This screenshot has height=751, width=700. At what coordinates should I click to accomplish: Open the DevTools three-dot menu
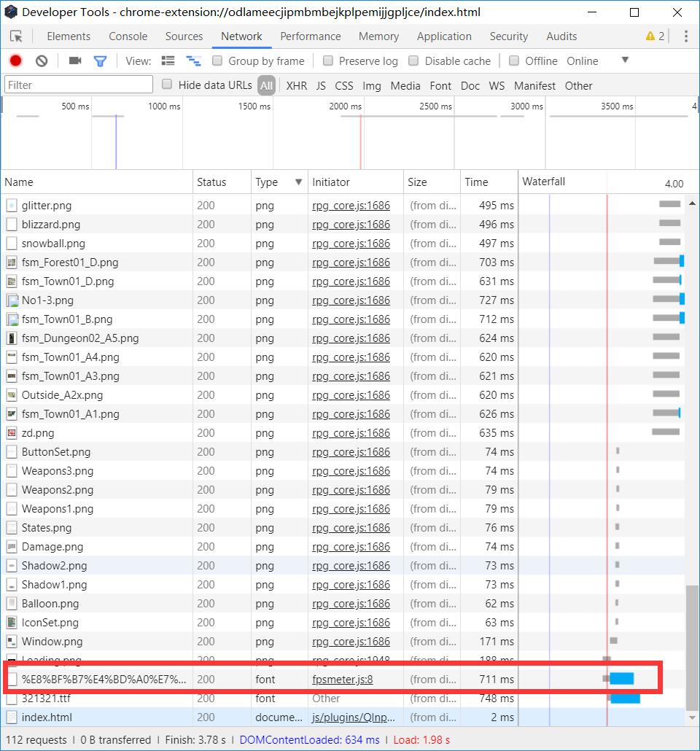coord(686,36)
